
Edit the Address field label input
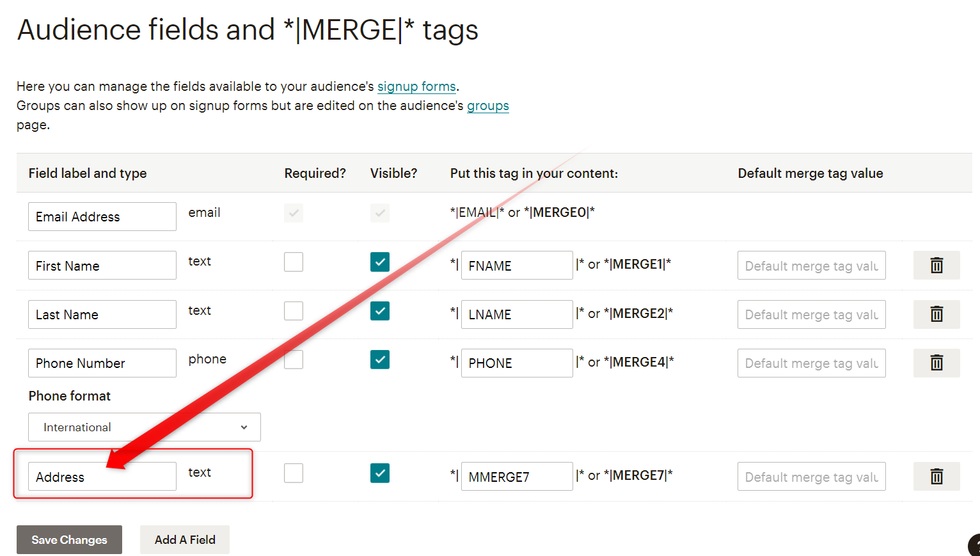click(x=102, y=477)
